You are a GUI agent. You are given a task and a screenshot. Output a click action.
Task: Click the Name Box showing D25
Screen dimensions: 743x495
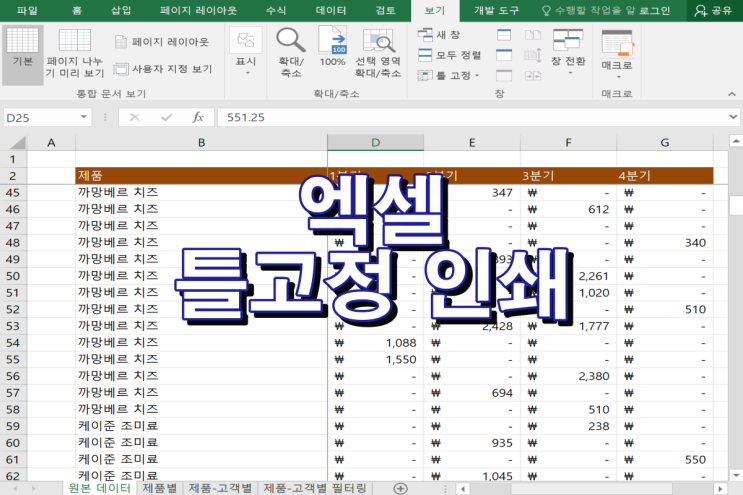coord(40,117)
